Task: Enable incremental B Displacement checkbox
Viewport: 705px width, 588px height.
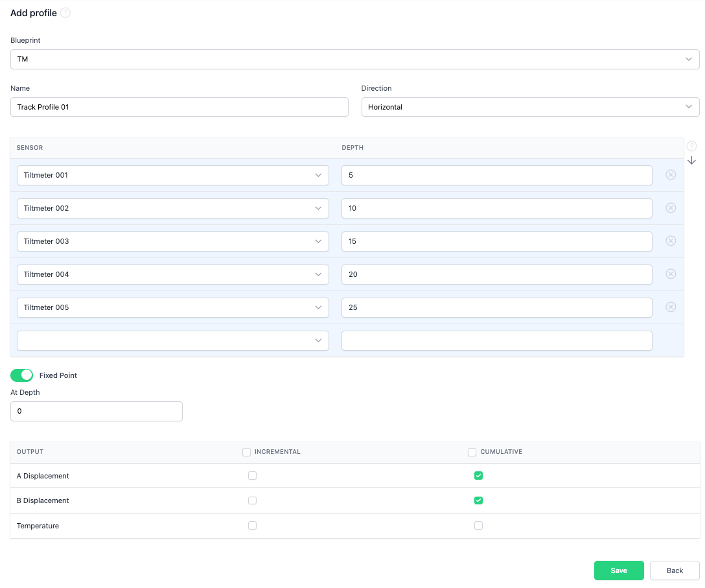Action: pyautogui.click(x=252, y=500)
